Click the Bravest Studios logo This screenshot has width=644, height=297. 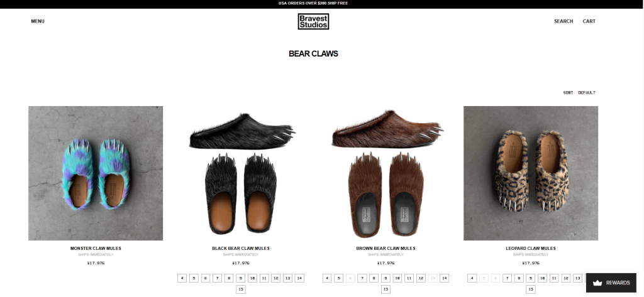pos(313,21)
